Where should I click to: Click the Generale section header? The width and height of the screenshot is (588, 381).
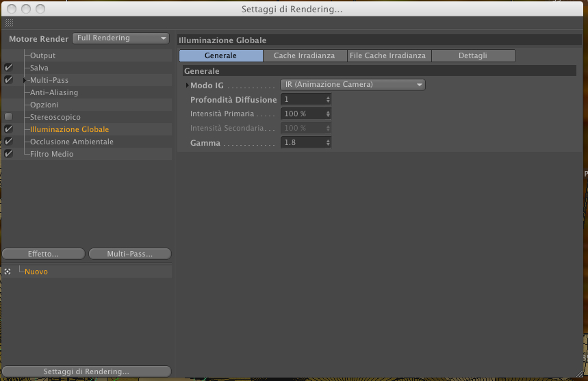(x=379, y=71)
